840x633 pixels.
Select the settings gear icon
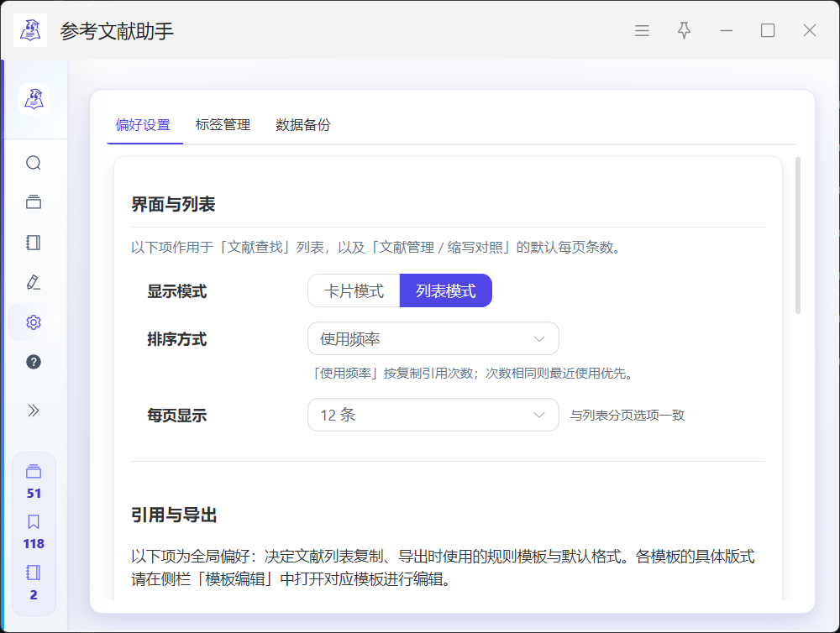point(34,322)
